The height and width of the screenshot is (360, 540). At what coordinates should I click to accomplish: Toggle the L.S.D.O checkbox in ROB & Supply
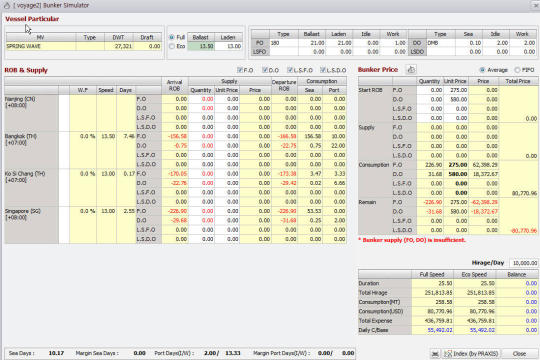click(323, 70)
